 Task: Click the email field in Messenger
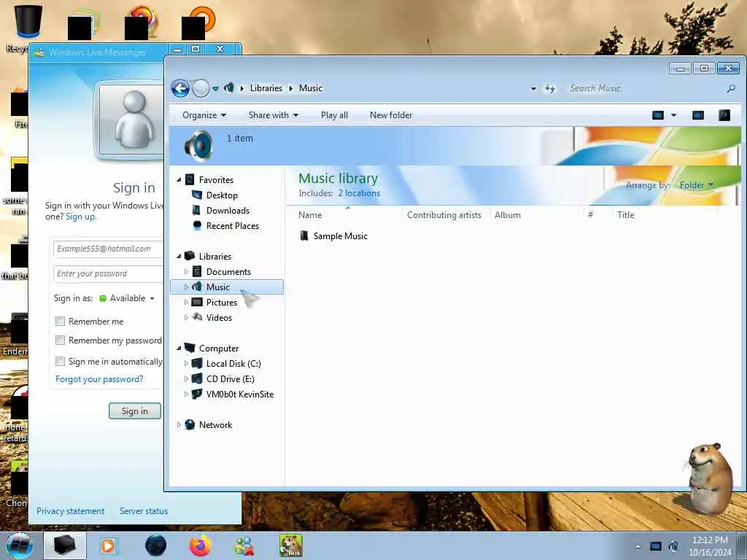(x=109, y=249)
